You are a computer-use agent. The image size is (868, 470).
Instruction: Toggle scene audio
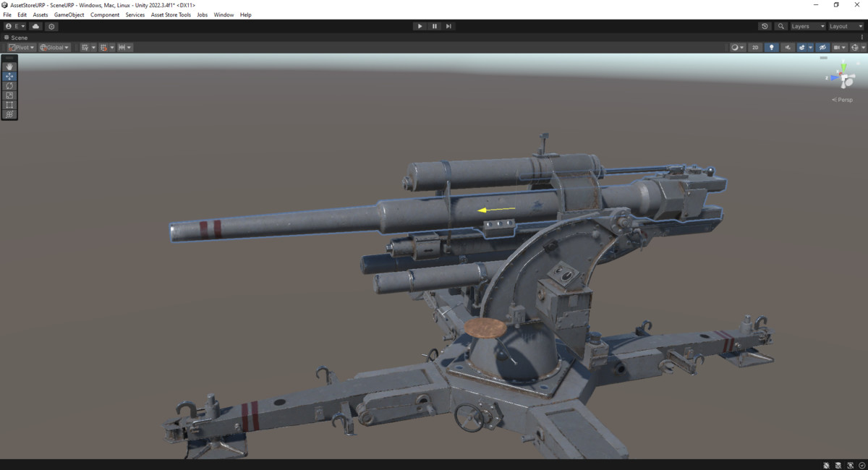788,47
